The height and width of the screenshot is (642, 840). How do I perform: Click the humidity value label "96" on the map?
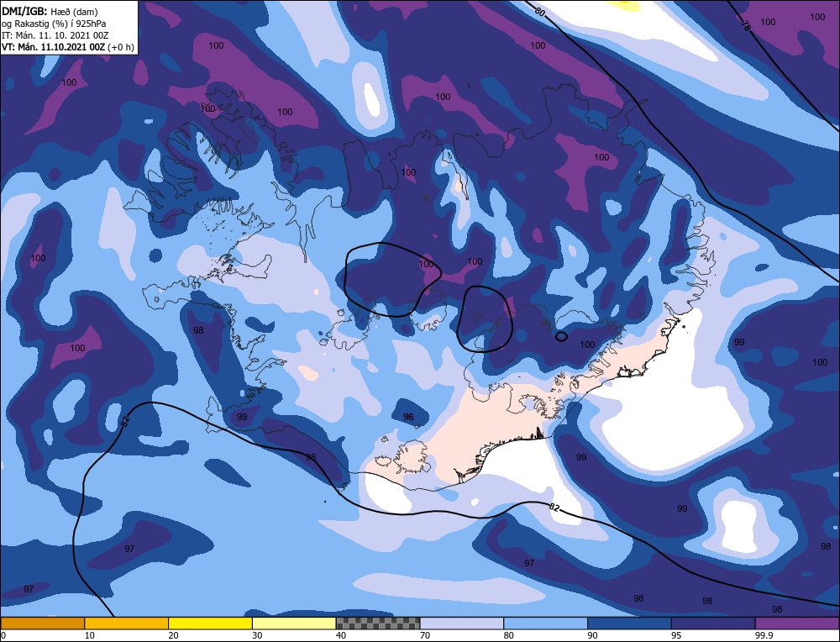coord(408,417)
